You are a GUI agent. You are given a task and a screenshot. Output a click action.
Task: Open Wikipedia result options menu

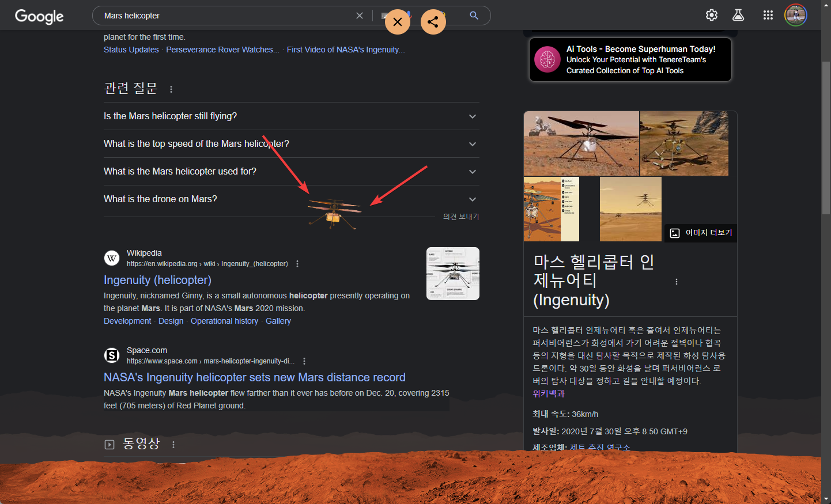tap(297, 264)
